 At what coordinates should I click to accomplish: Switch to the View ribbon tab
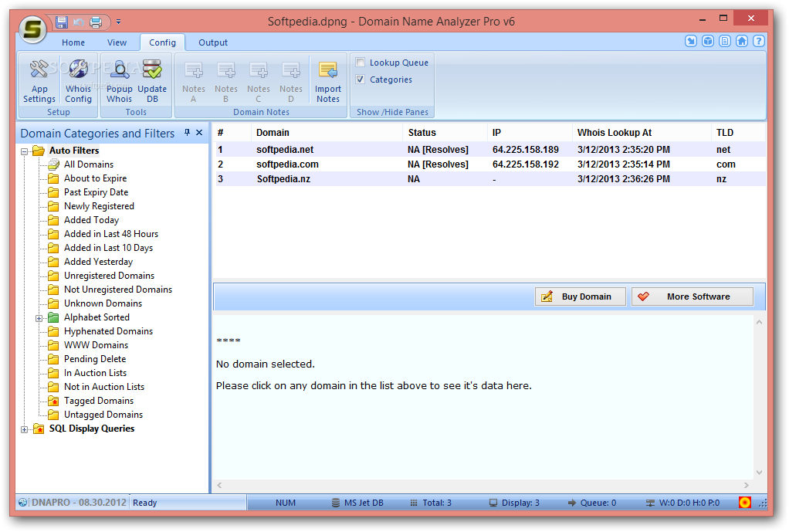117,42
